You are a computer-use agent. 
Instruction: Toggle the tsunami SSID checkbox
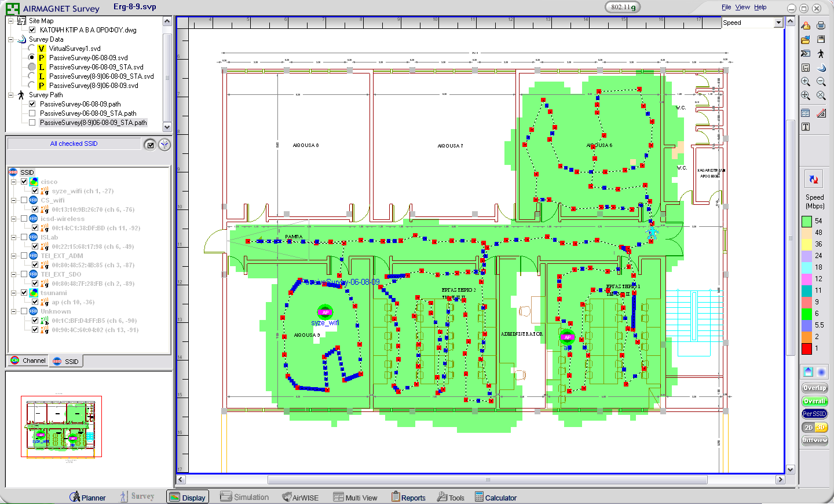24,293
